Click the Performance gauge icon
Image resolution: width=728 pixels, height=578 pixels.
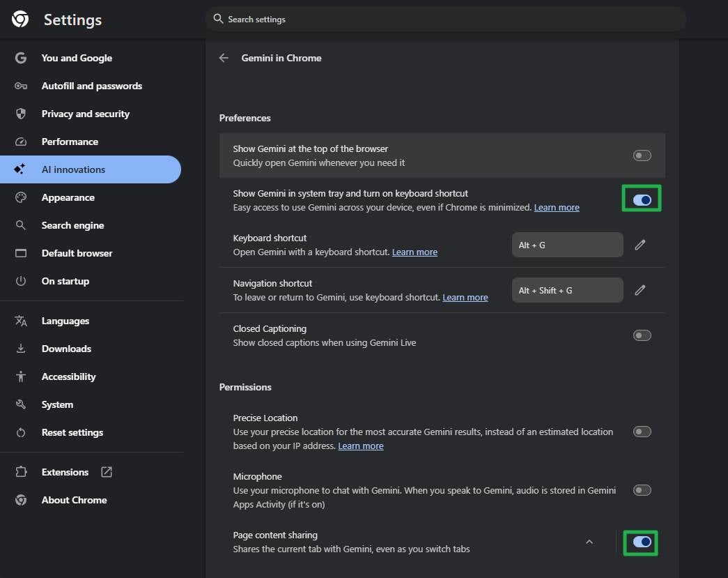[21, 142]
